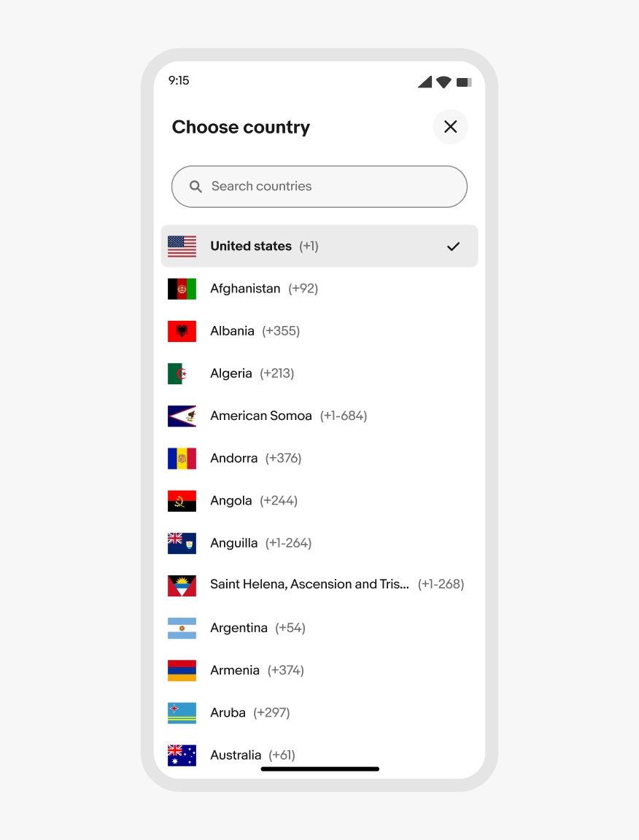This screenshot has width=639, height=840.
Task: Click the battery status icon
Action: tap(464, 82)
